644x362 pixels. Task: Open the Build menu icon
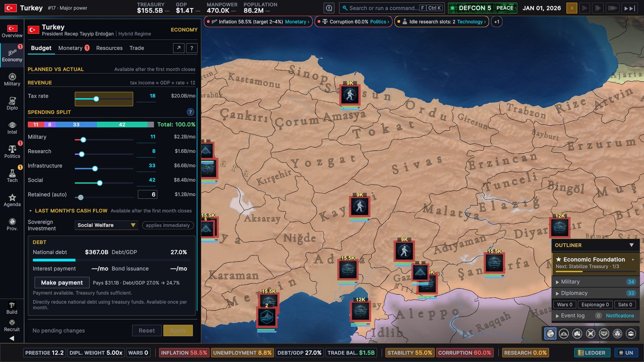(12, 308)
